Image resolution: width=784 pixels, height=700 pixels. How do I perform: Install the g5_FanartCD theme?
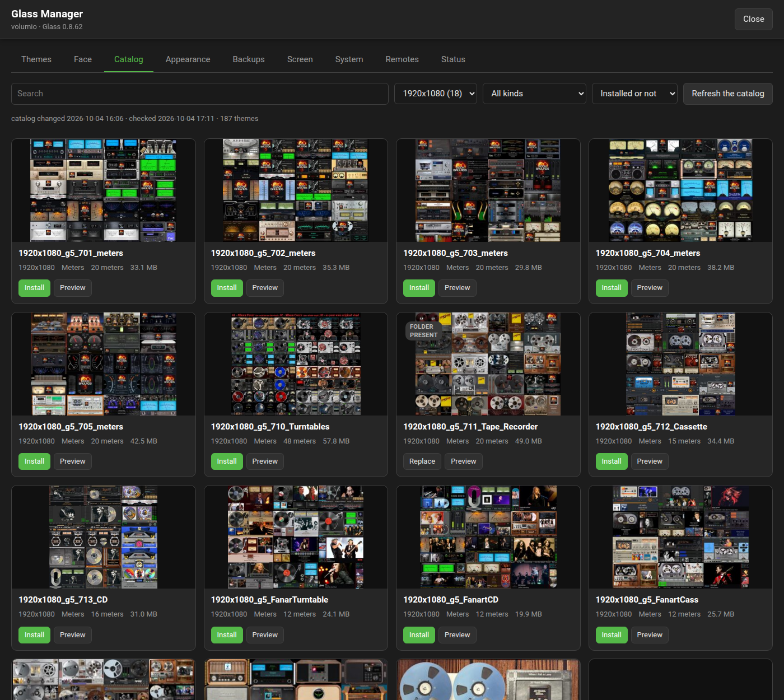pyautogui.click(x=419, y=635)
